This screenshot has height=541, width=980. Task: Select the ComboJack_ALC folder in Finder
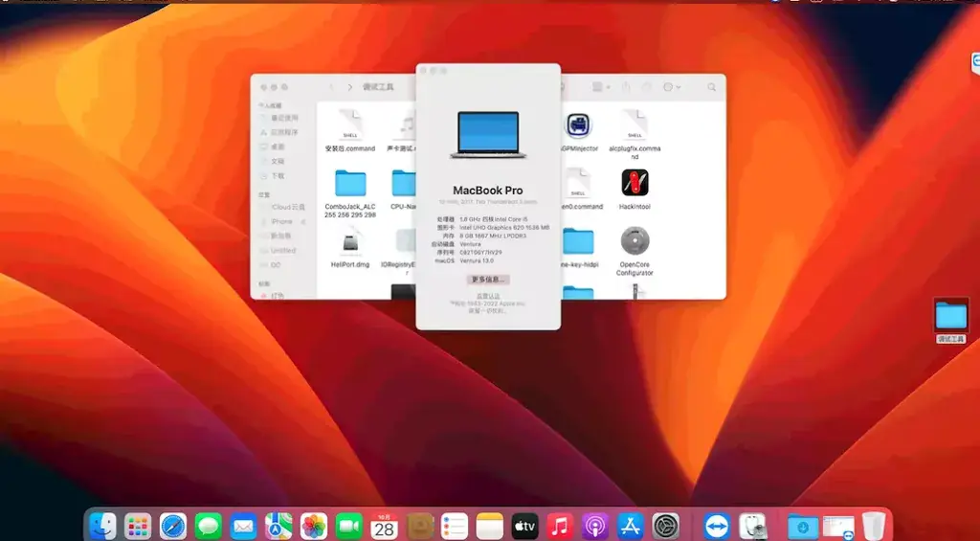point(350,193)
